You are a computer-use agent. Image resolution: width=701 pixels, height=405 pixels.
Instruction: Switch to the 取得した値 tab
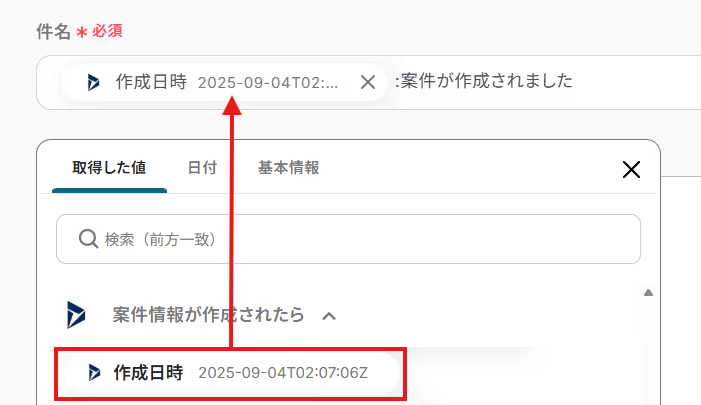tap(109, 168)
